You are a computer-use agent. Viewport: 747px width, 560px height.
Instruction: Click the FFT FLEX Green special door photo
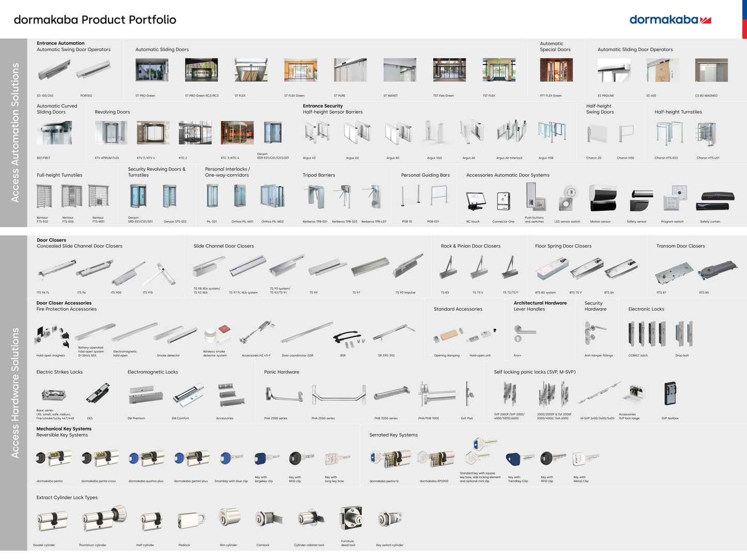556,70
